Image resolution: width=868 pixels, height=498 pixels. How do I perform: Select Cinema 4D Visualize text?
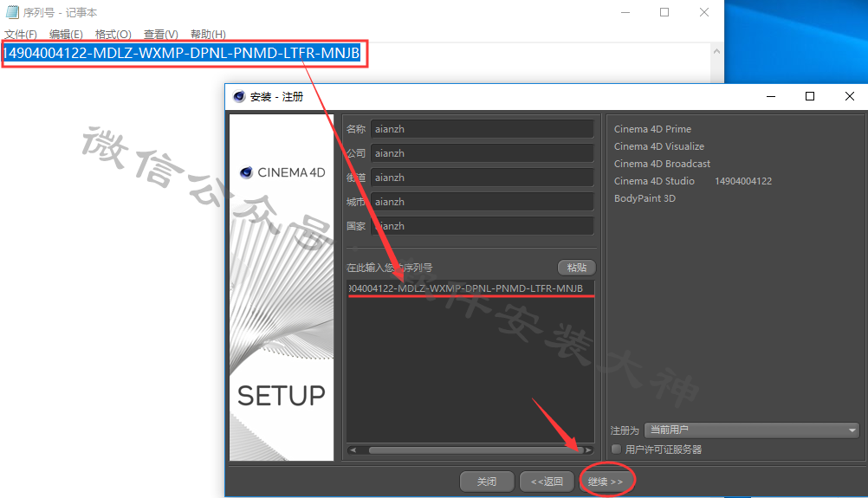pos(658,146)
